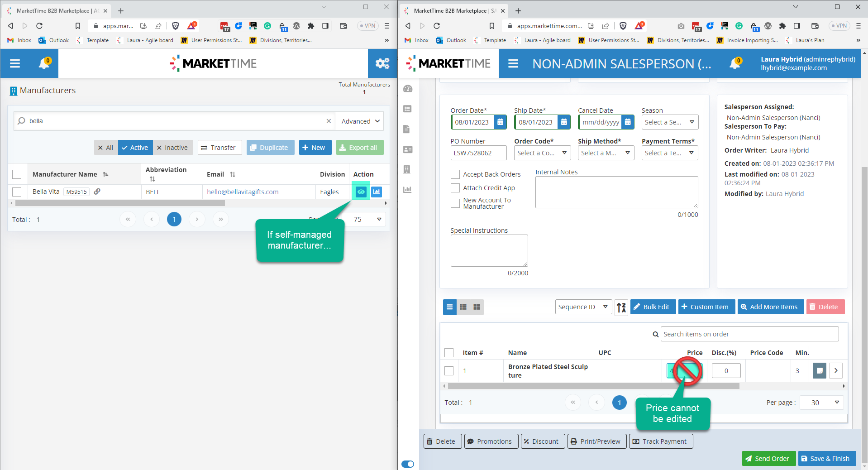Open order items per page dropdown showing 30
This screenshot has height=470, width=868.
click(821, 403)
